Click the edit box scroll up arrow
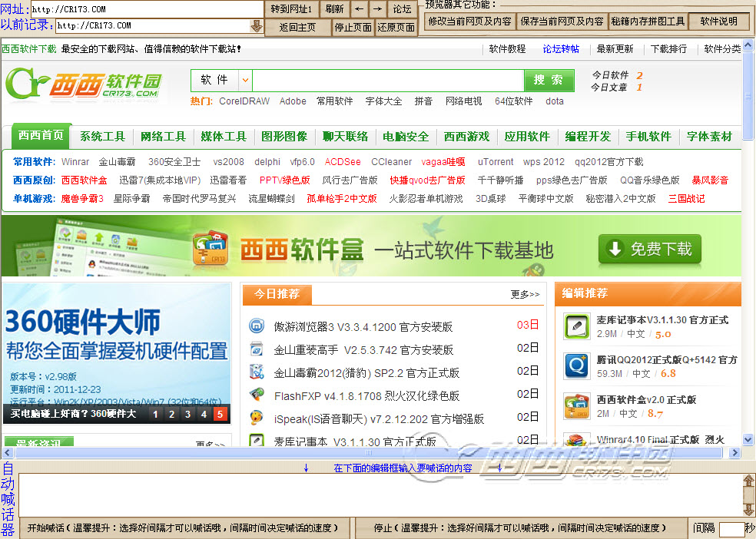This screenshot has width=756, height=539. tap(748, 481)
